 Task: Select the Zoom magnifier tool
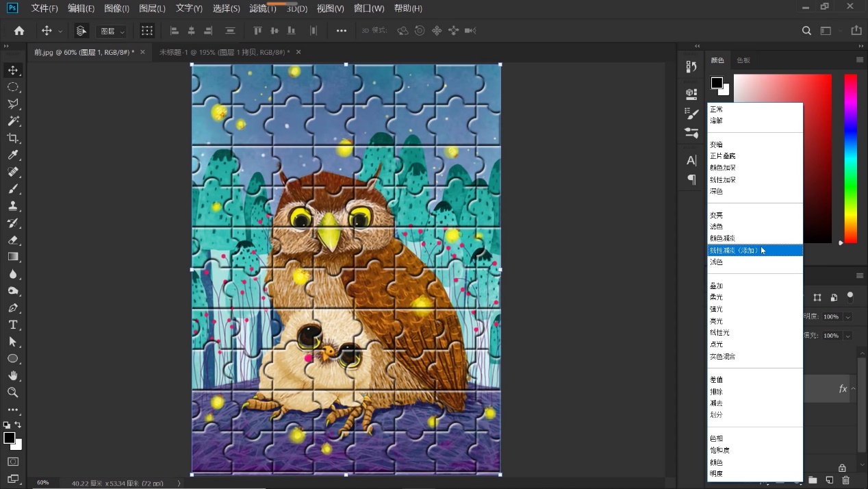pyautogui.click(x=12, y=392)
